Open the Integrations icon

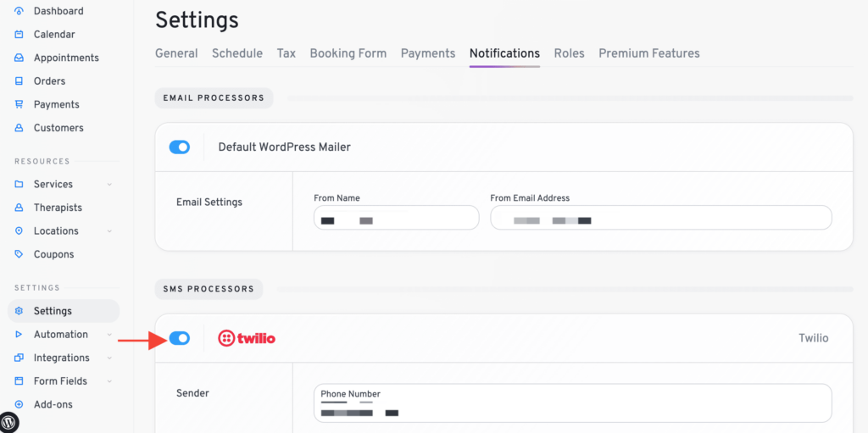tap(19, 358)
